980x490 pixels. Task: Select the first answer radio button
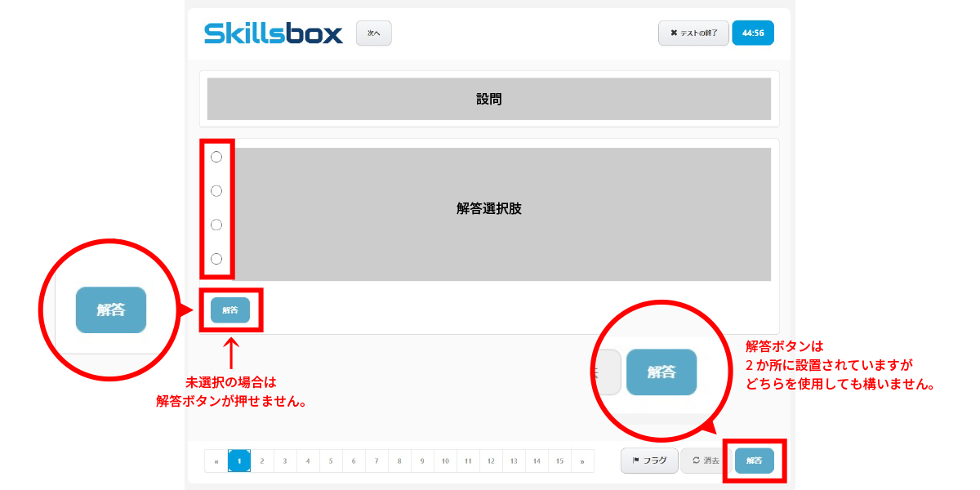(216, 157)
